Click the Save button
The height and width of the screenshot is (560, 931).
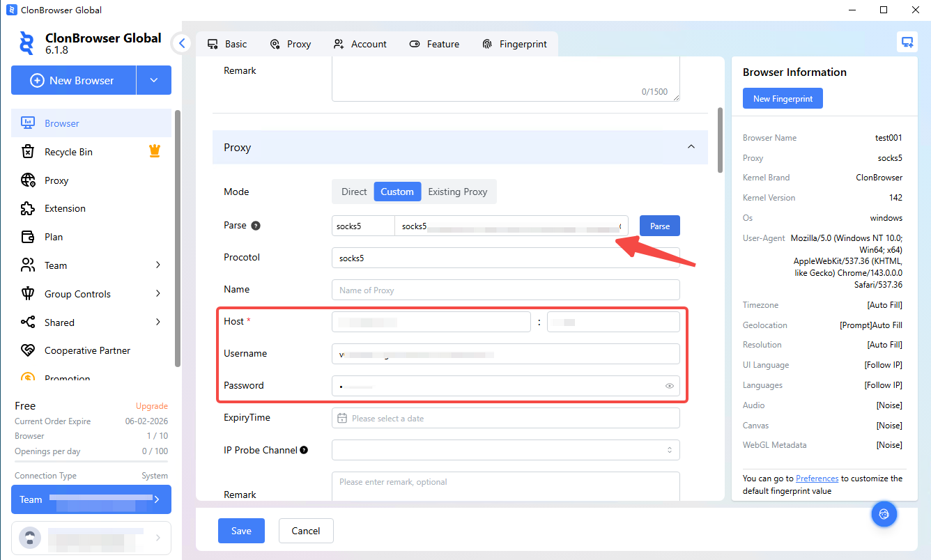[x=241, y=531]
